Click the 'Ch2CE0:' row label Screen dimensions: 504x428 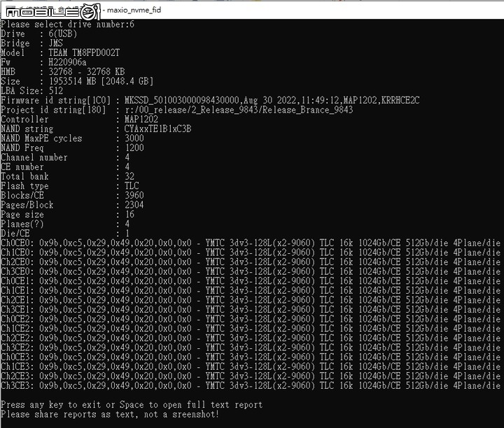[x=17, y=262]
